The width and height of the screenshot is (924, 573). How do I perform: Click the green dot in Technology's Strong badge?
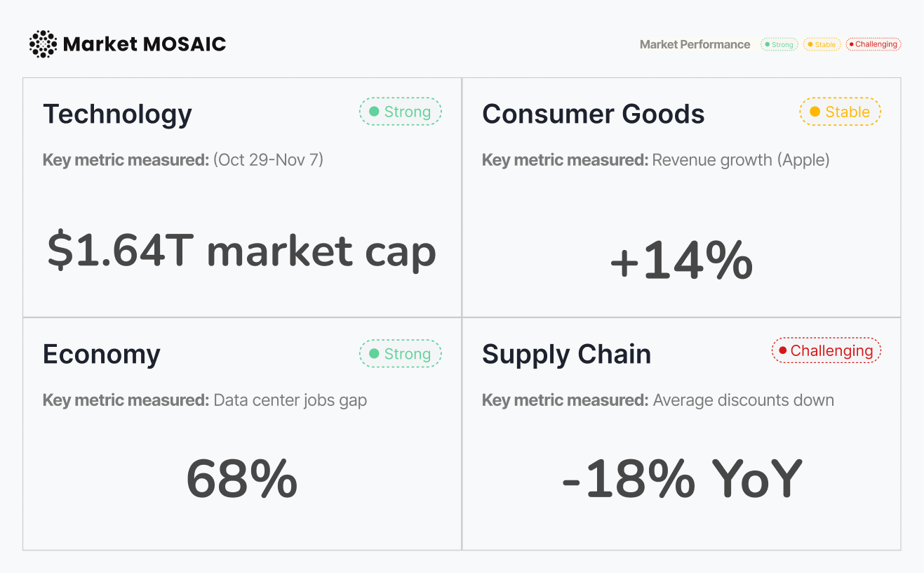374,112
